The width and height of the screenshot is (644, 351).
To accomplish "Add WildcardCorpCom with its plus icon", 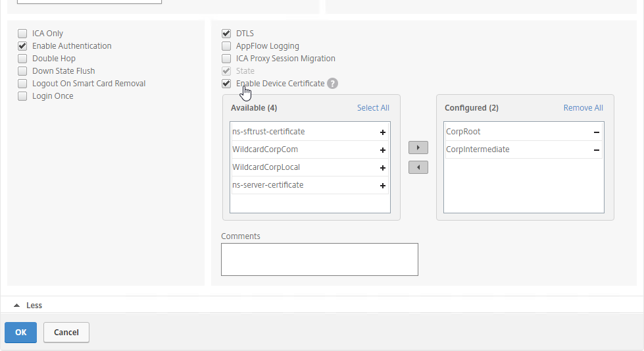I will tap(382, 150).
